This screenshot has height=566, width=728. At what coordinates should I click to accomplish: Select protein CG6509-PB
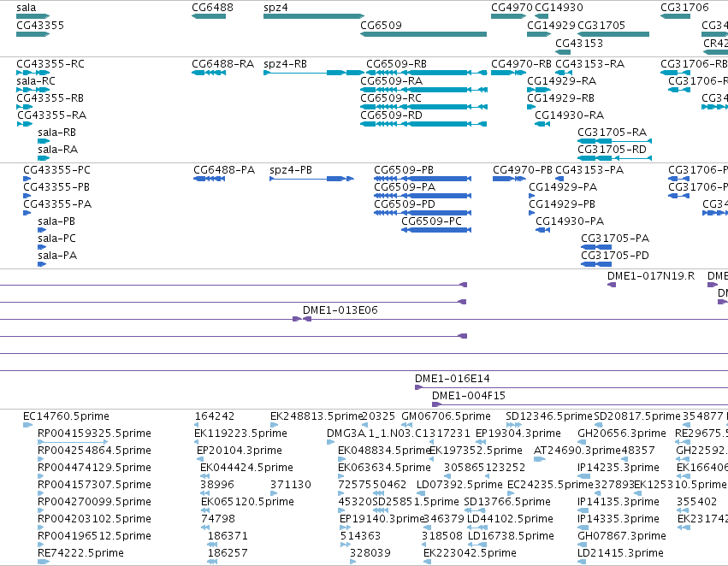pos(423,179)
